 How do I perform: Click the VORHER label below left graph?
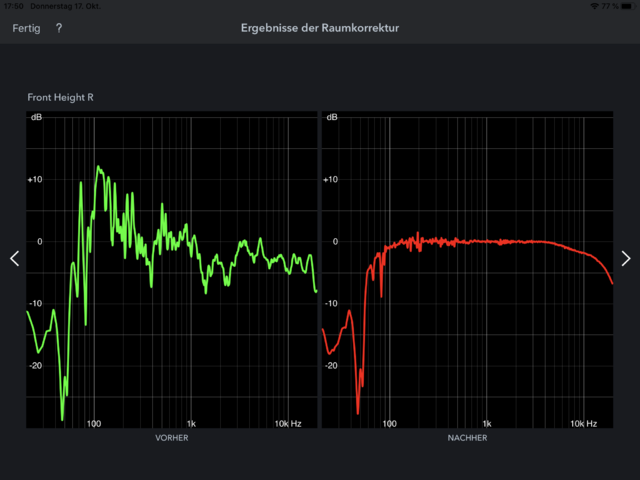click(x=171, y=439)
